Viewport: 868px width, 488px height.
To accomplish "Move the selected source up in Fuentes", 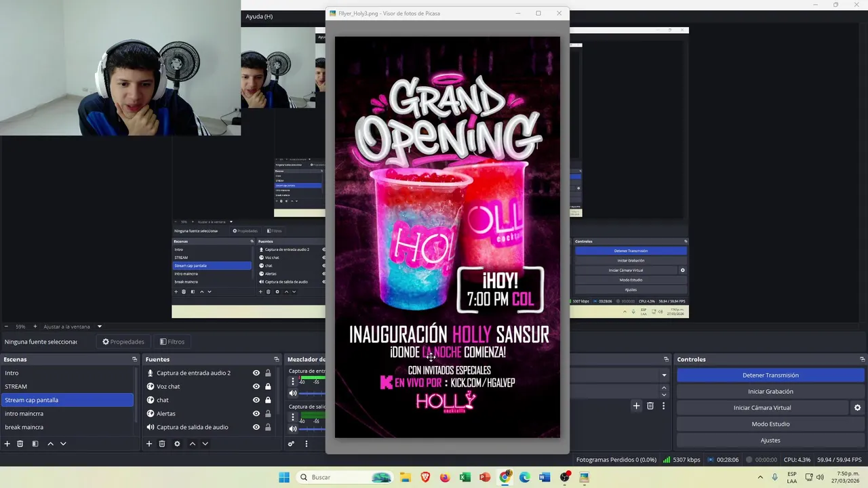I will pos(193,444).
